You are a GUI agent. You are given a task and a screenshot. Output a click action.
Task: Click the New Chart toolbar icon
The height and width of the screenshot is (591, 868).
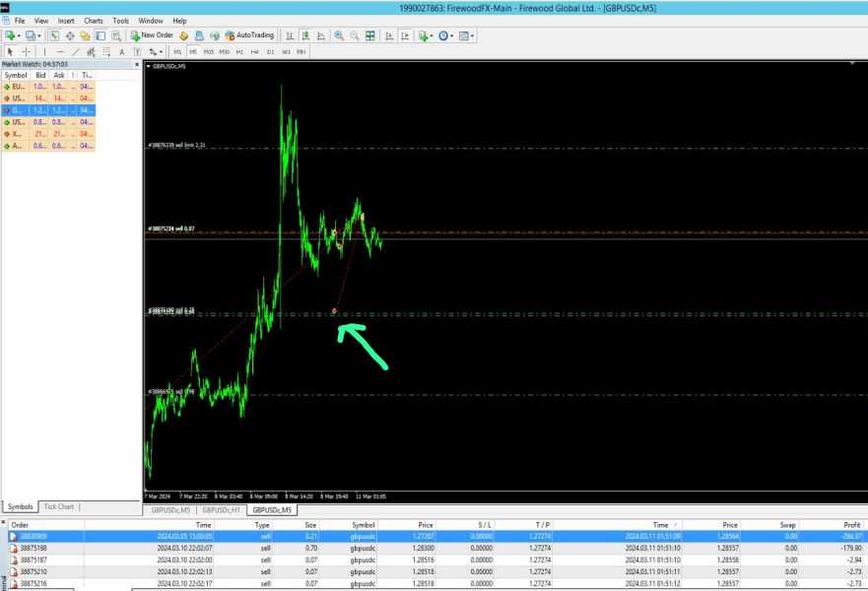pos(10,35)
